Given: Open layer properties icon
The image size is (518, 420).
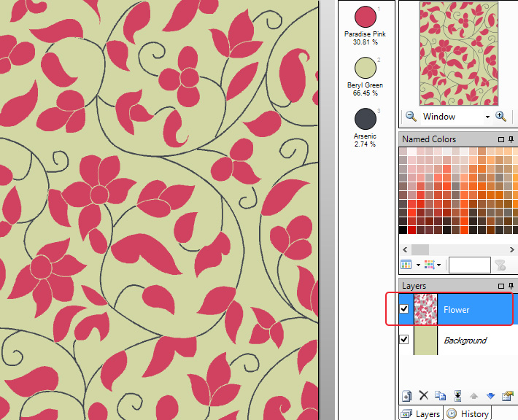Looking at the screenshot, I should [x=507, y=396].
